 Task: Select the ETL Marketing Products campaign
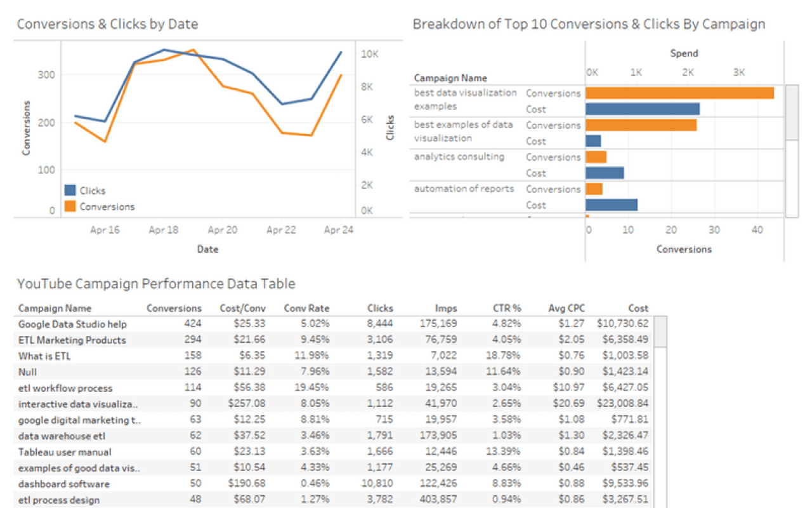click(72, 340)
